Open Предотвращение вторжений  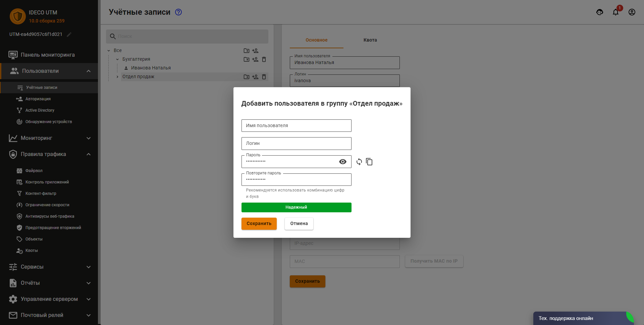(x=49, y=228)
